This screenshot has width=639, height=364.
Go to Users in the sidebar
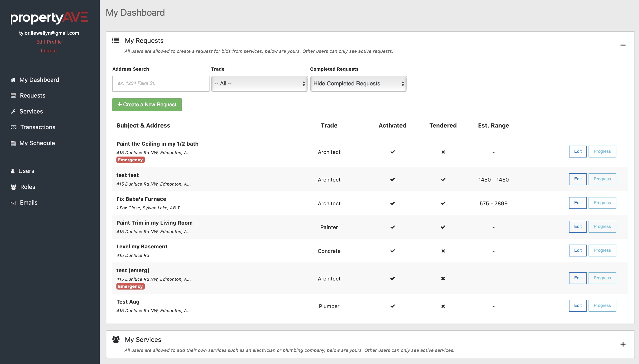click(x=26, y=171)
